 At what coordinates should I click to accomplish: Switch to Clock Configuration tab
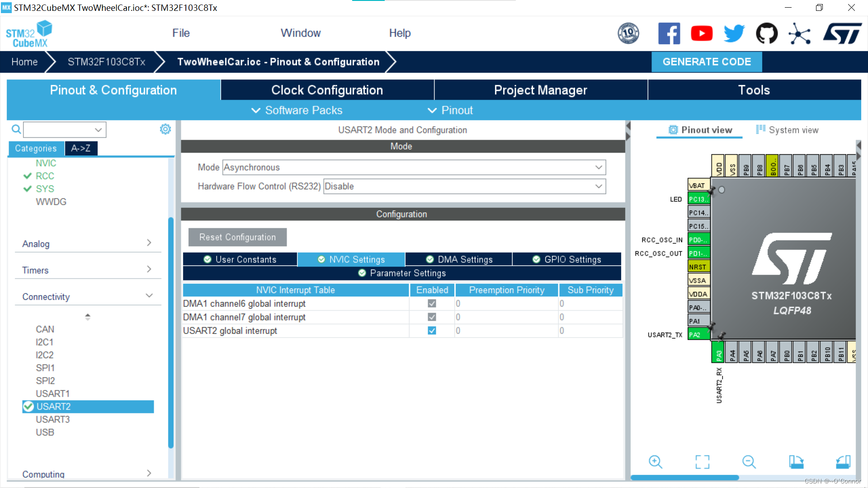pos(327,90)
